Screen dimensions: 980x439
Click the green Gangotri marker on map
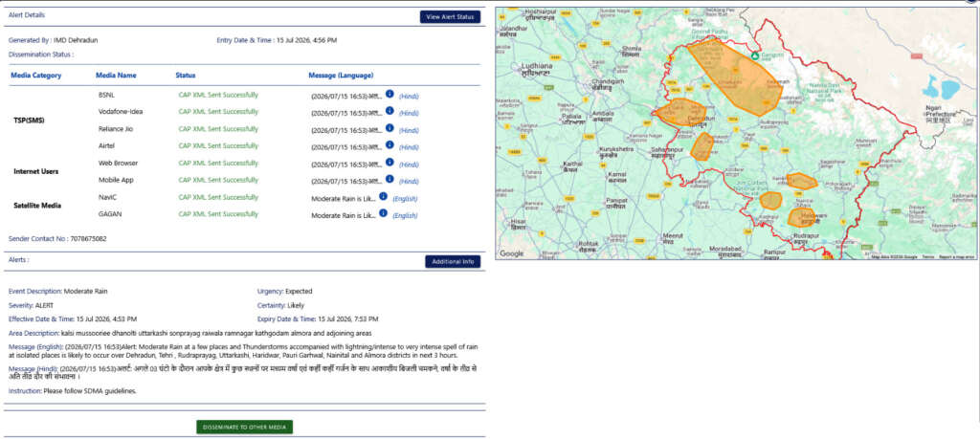(754, 56)
